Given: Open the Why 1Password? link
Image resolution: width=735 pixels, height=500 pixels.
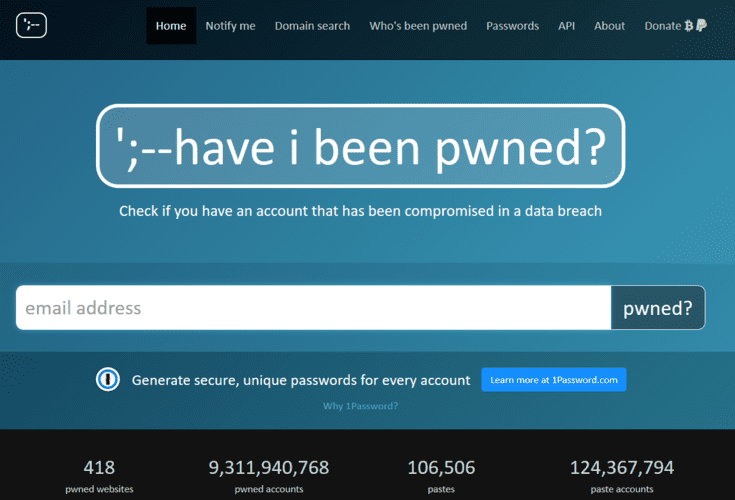Looking at the screenshot, I should pos(360,406).
